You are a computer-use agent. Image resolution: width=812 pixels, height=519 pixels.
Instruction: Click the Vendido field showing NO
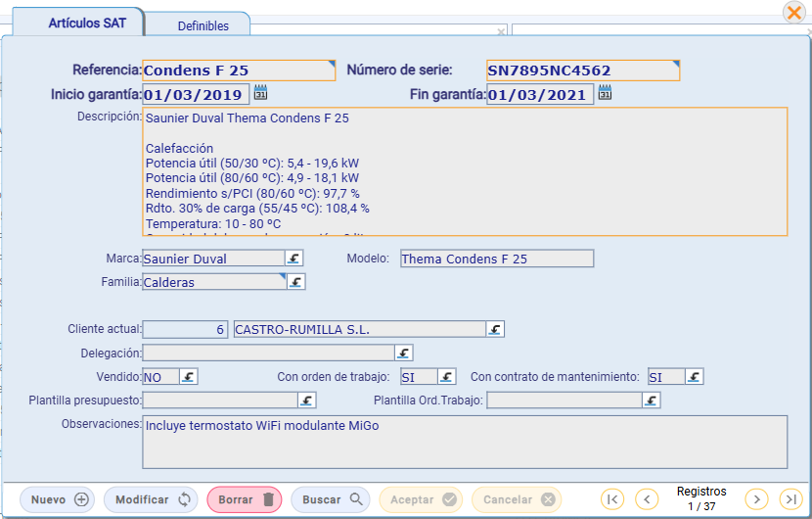[x=161, y=376]
